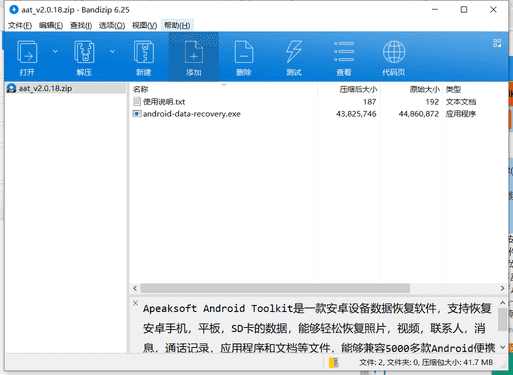This screenshot has width=513, height=375.
Task: Click the Test (测试) lightning icon
Action: [x=294, y=52]
